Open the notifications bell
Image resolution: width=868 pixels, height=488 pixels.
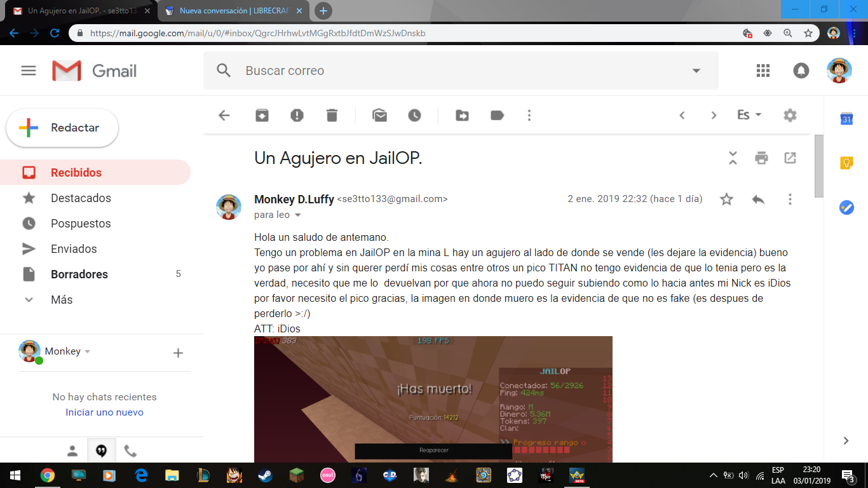point(801,71)
